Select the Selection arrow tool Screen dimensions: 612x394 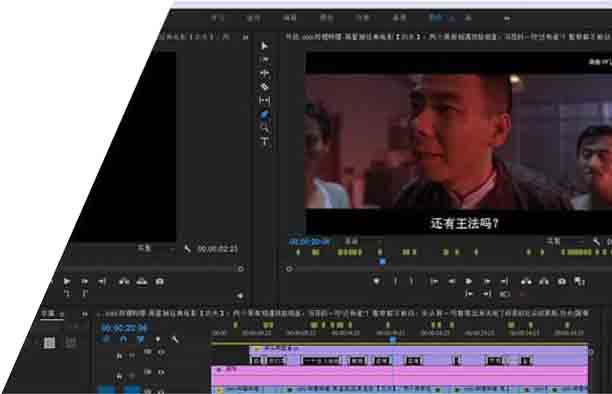pyautogui.click(x=264, y=46)
